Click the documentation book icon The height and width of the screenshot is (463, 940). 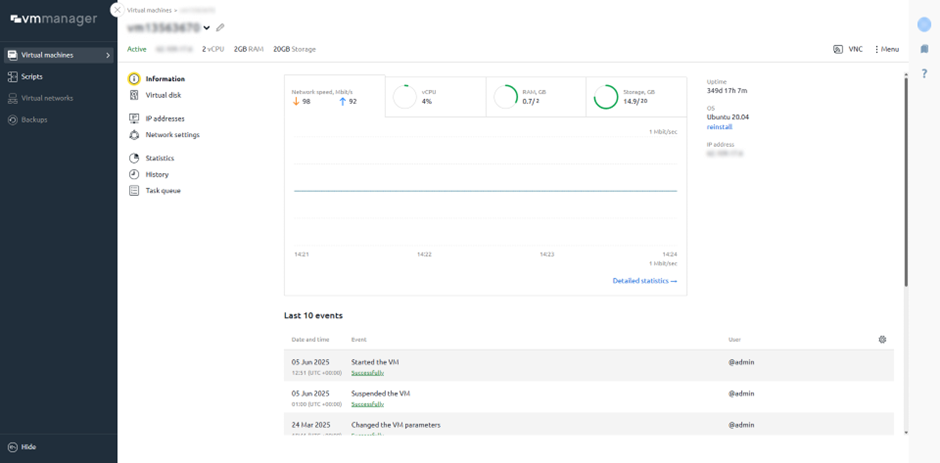tap(924, 49)
